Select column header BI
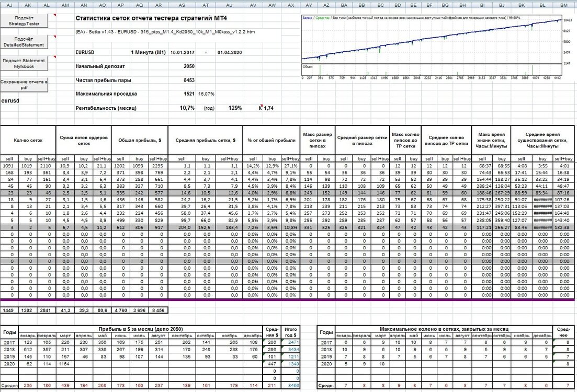The height and width of the screenshot is (392, 577). coord(482,5)
